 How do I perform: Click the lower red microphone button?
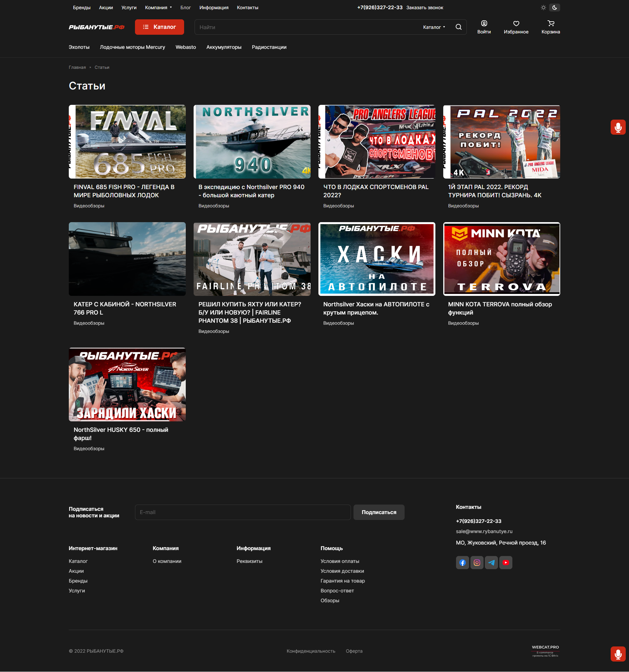pyautogui.click(x=618, y=654)
